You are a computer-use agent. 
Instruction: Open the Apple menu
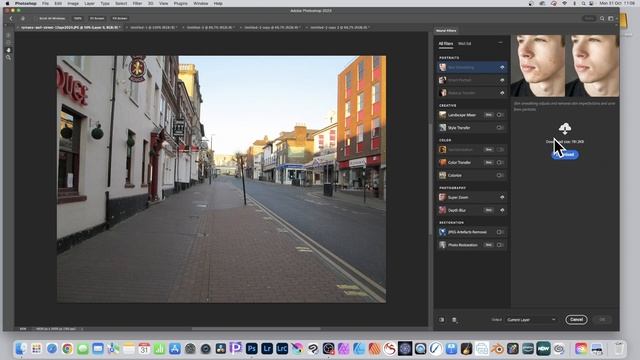click(7, 3)
